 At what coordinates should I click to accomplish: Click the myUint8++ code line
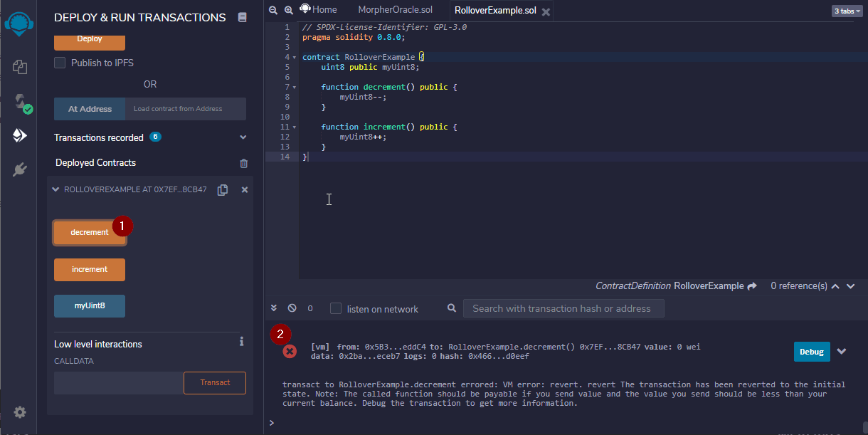pos(363,137)
